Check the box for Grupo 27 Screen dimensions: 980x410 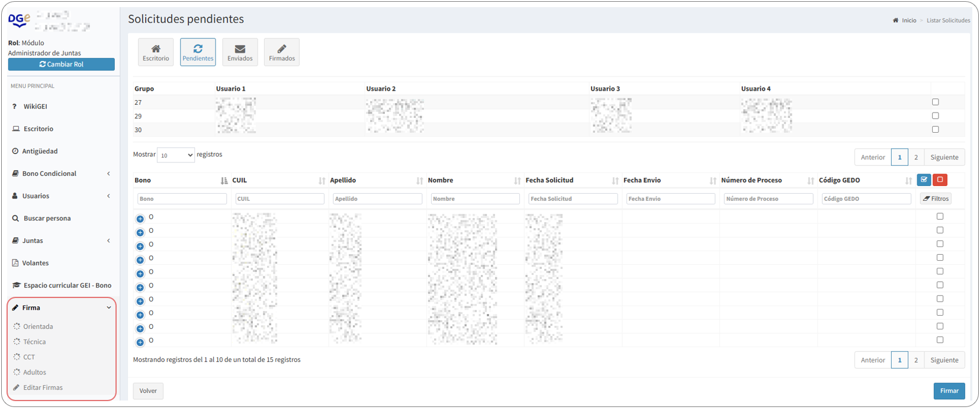pyautogui.click(x=936, y=102)
